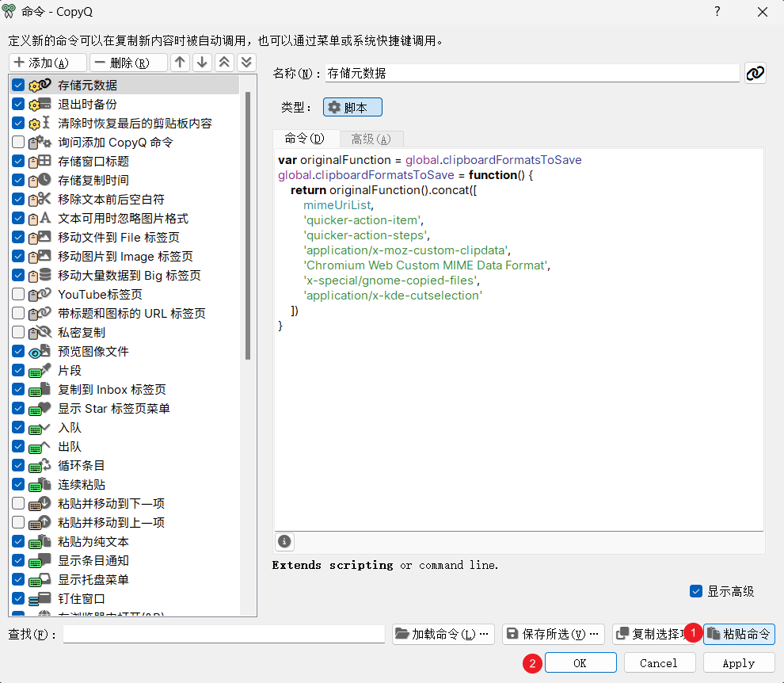Click the move to top double-arrow icon
Image resolution: width=784 pixels, height=683 pixels.
click(224, 63)
